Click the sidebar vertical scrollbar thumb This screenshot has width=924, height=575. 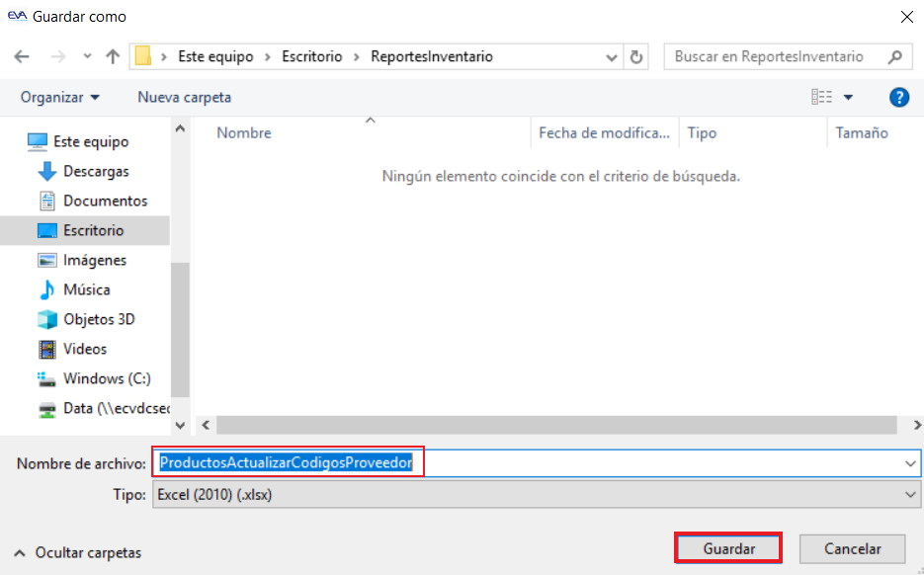pyautogui.click(x=180, y=329)
